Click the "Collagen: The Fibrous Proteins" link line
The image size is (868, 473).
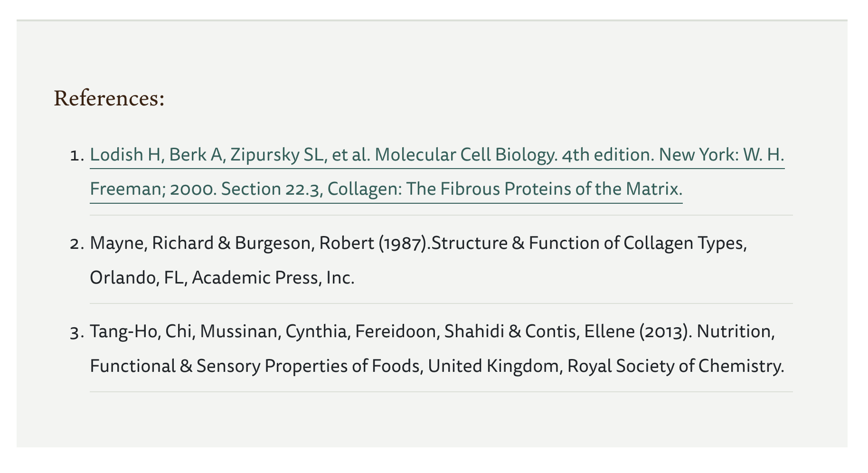tap(505, 189)
